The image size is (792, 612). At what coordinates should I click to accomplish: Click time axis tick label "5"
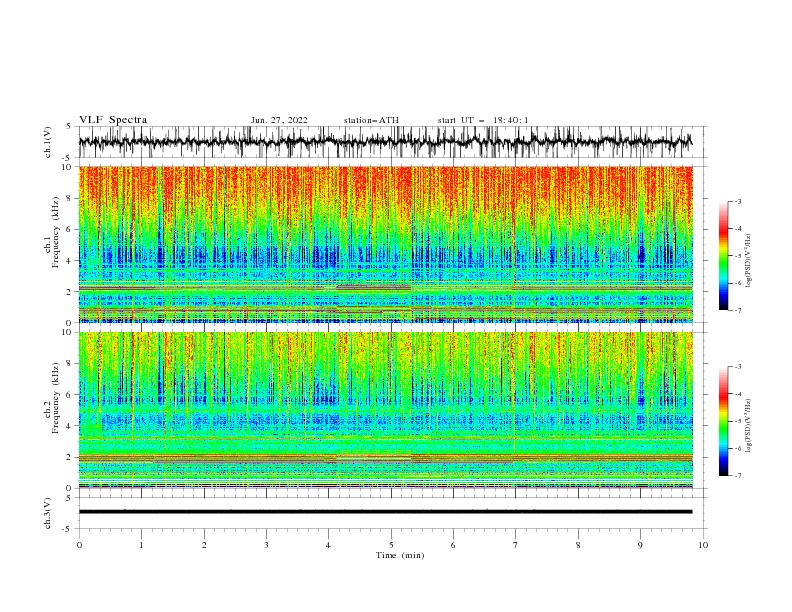coord(391,545)
